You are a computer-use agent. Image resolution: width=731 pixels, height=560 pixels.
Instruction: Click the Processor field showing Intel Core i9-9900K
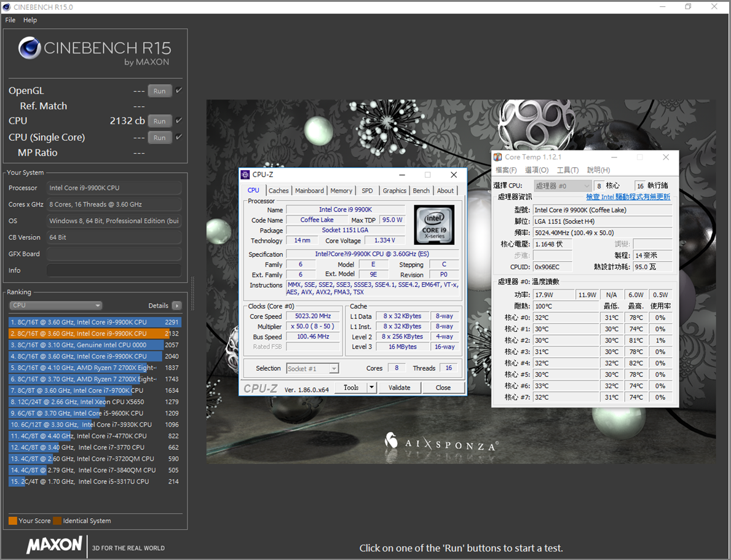(x=114, y=188)
